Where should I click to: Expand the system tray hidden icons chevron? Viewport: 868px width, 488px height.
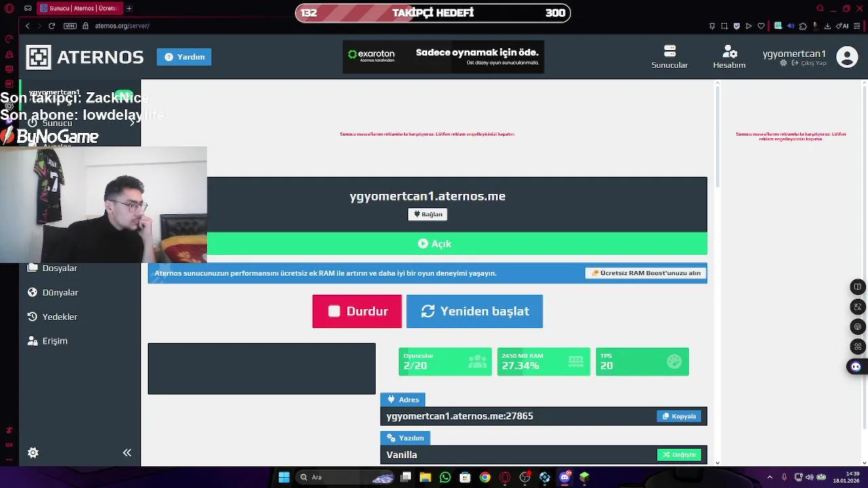click(x=770, y=477)
